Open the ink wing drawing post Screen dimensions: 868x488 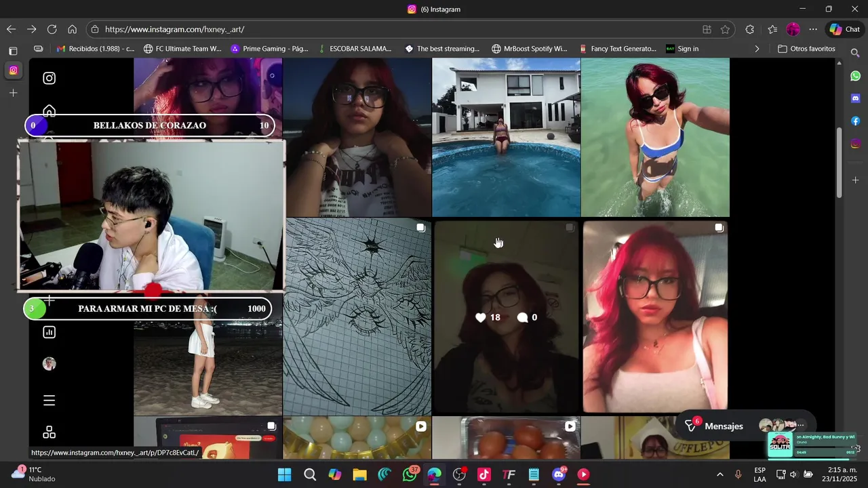point(357,317)
